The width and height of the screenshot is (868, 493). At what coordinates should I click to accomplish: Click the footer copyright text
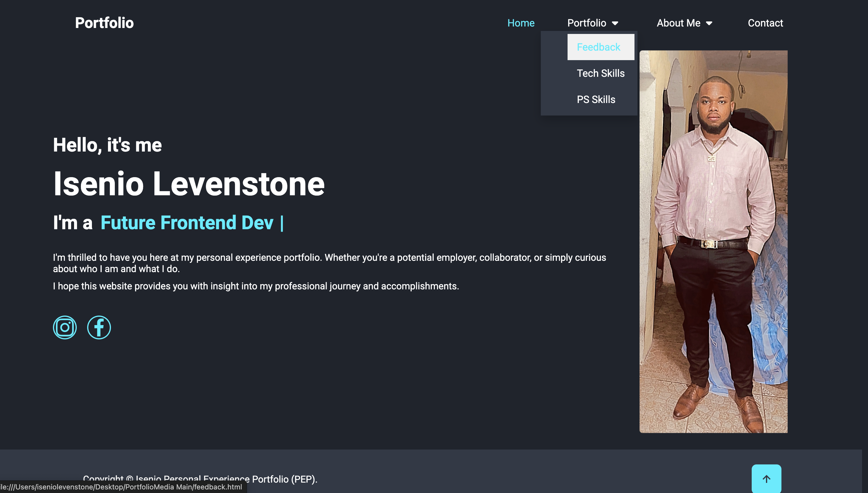(283, 479)
